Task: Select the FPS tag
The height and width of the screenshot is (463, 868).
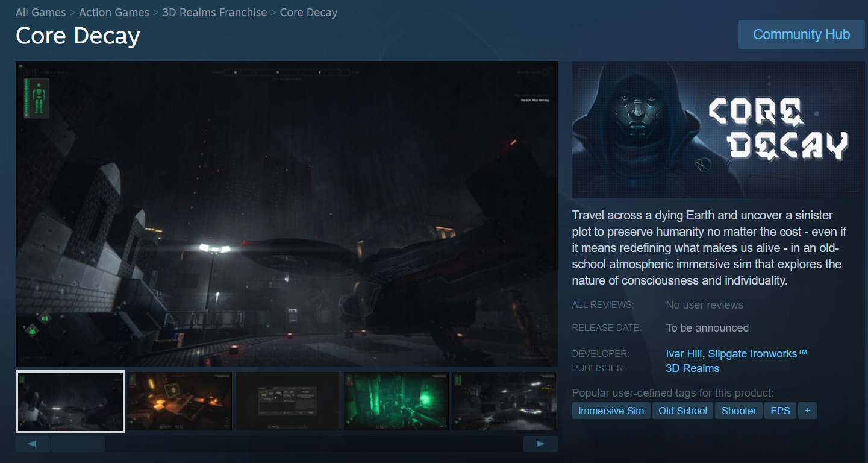Action: [781, 411]
